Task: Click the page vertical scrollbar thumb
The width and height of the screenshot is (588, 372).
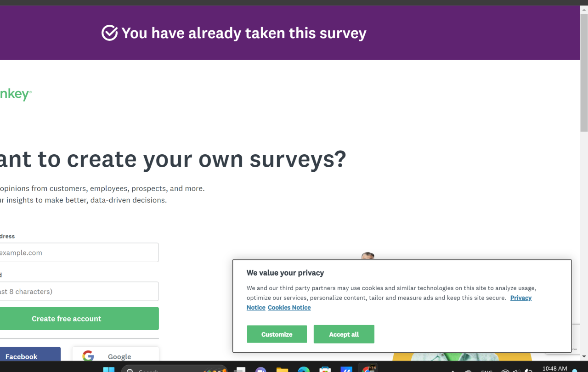Action: 584,73
